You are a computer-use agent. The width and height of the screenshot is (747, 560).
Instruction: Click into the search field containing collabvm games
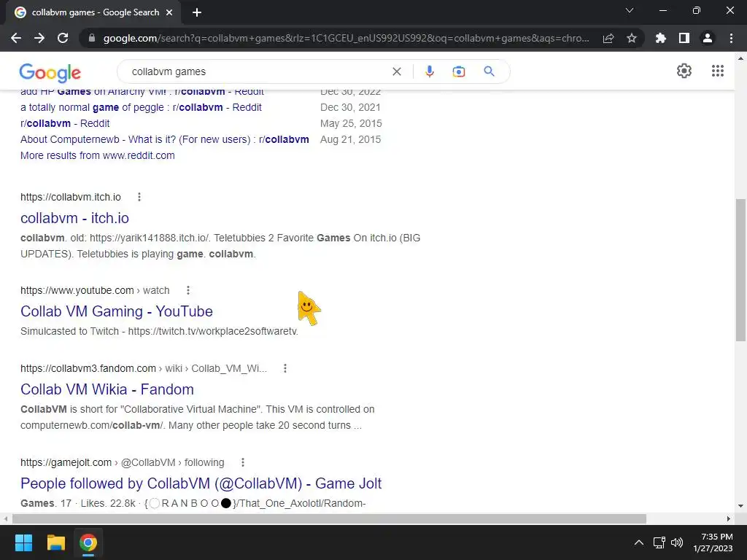(x=258, y=71)
